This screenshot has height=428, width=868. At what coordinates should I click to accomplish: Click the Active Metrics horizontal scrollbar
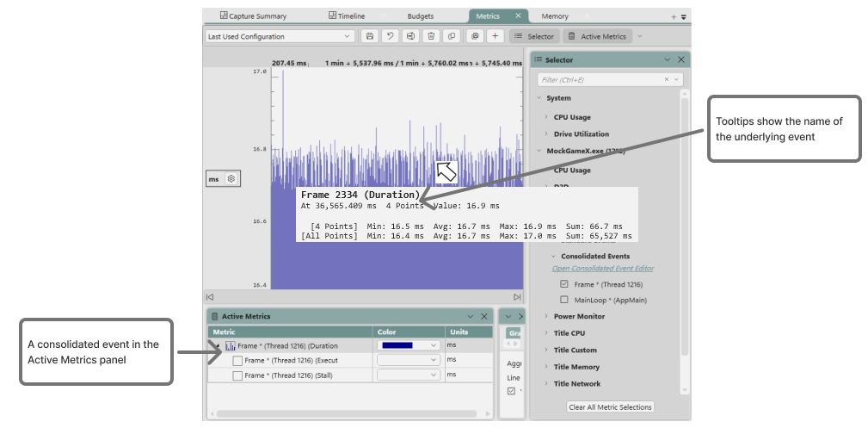pos(347,414)
